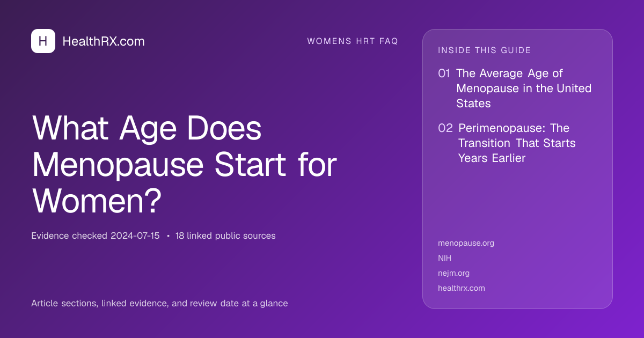Click the menopause.org source

click(466, 243)
